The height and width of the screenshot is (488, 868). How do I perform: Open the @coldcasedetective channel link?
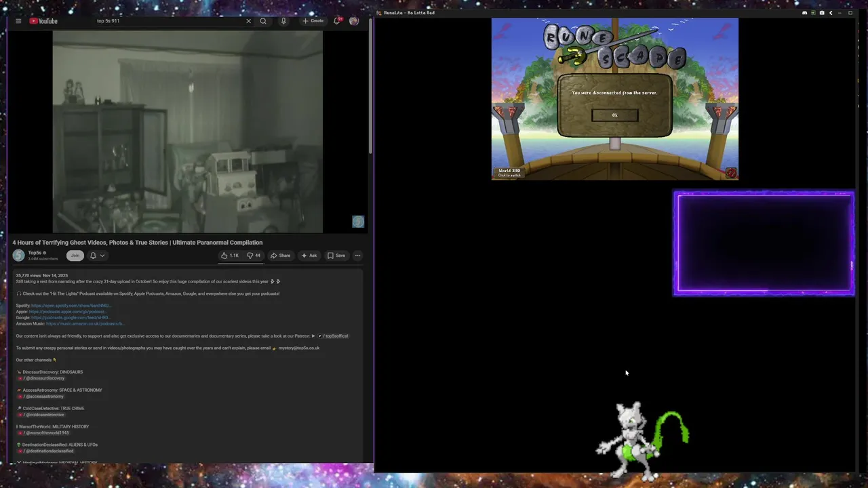(x=41, y=415)
